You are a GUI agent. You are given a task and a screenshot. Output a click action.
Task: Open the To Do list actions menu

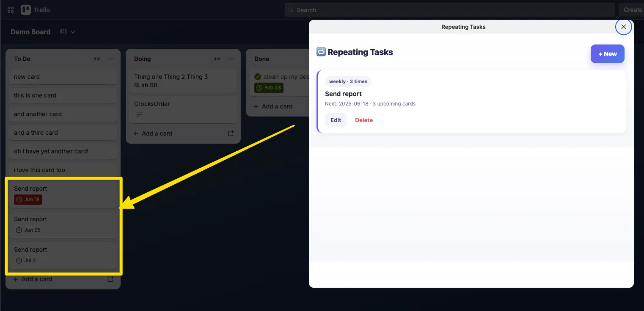click(110, 59)
